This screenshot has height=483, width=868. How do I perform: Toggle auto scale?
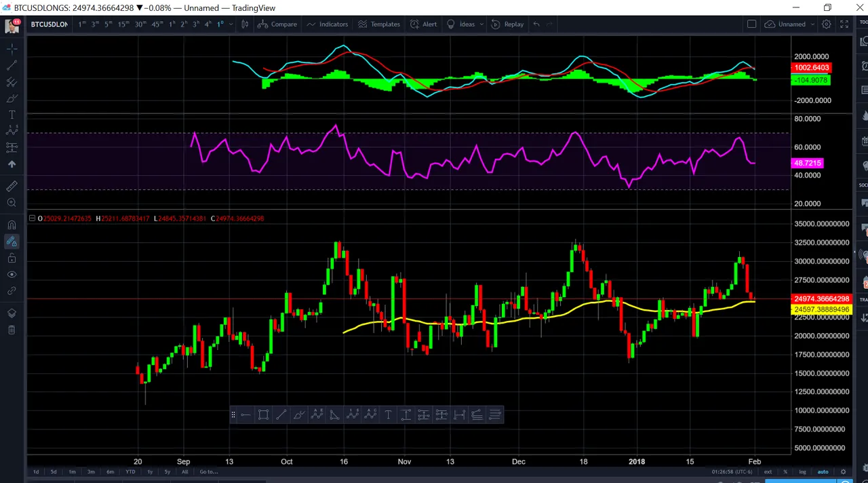[823, 472]
